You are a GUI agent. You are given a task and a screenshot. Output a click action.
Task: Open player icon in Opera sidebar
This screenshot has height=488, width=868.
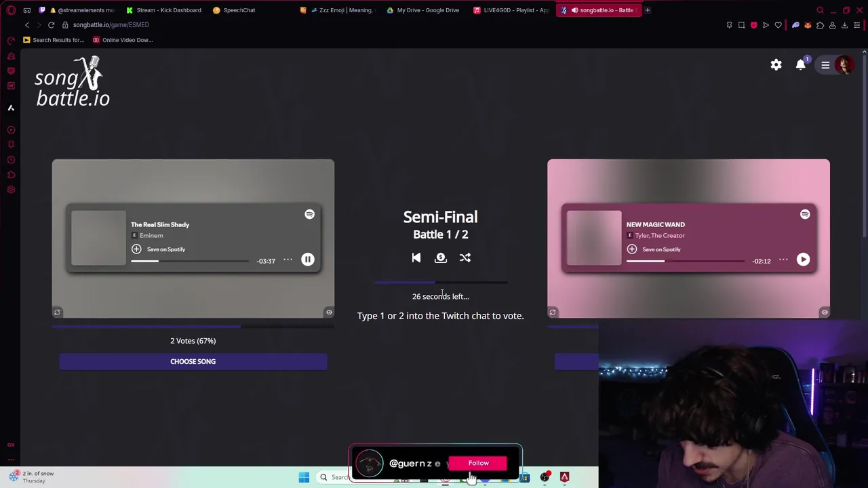pyautogui.click(x=11, y=130)
